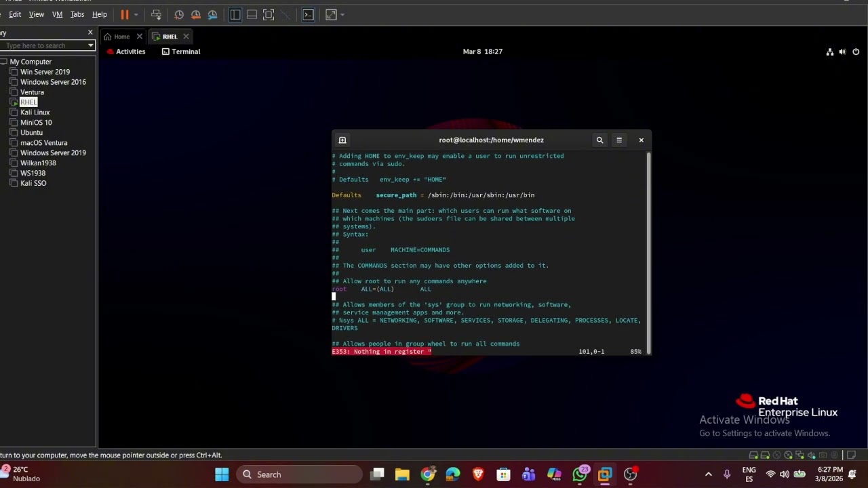Open OBS Studio from the taskbar

(x=631, y=474)
